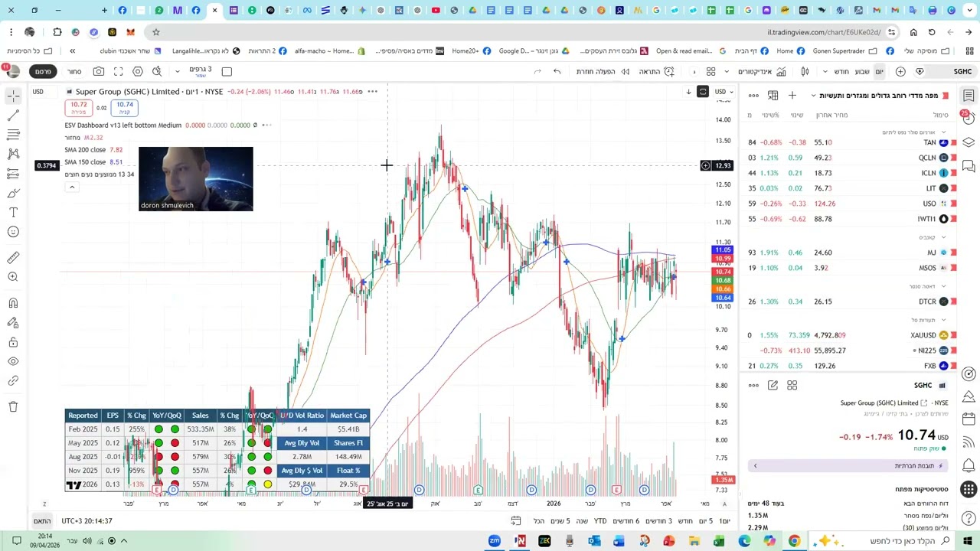Undo the last chart action
Screen dimensions: 980x551
click(557, 71)
